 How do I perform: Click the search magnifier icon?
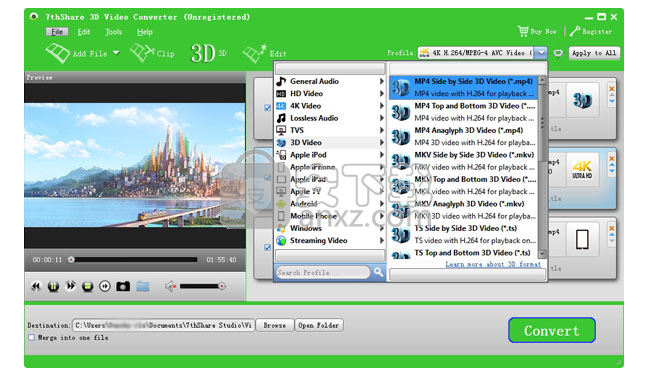click(379, 272)
